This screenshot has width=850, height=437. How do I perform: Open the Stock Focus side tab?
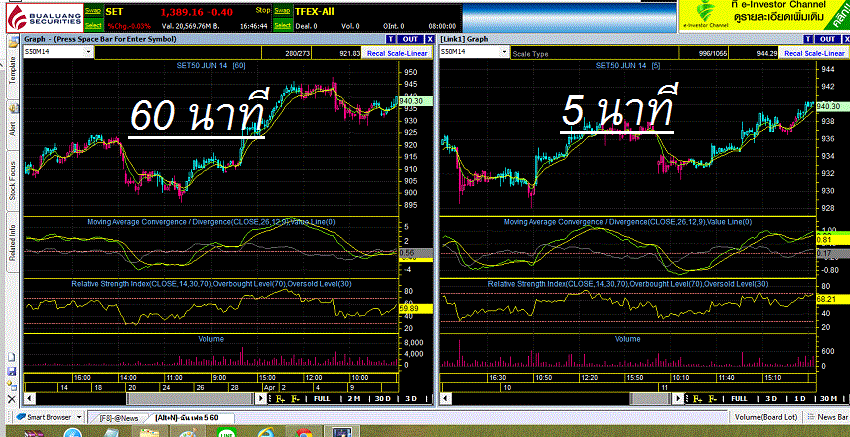[x=13, y=181]
